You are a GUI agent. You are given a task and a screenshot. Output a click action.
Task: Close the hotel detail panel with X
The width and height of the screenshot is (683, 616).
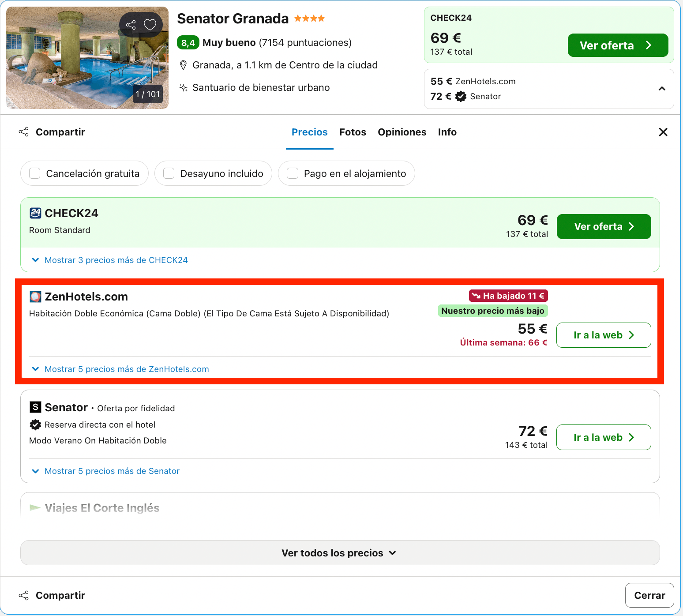pos(663,132)
